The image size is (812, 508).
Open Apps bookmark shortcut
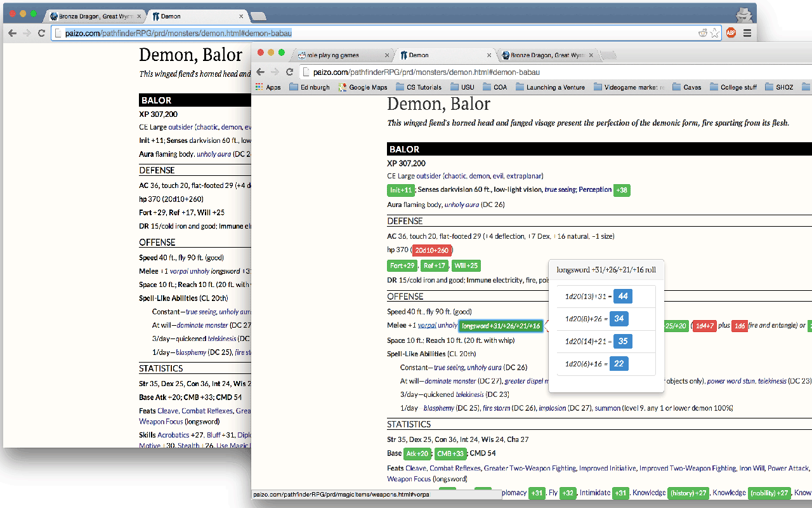pos(268,87)
